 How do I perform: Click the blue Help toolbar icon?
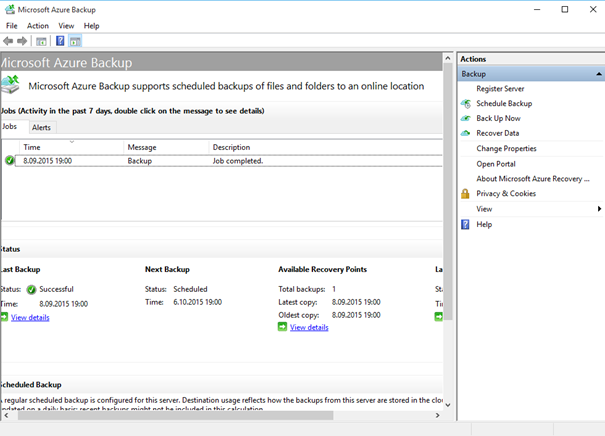pos(60,41)
